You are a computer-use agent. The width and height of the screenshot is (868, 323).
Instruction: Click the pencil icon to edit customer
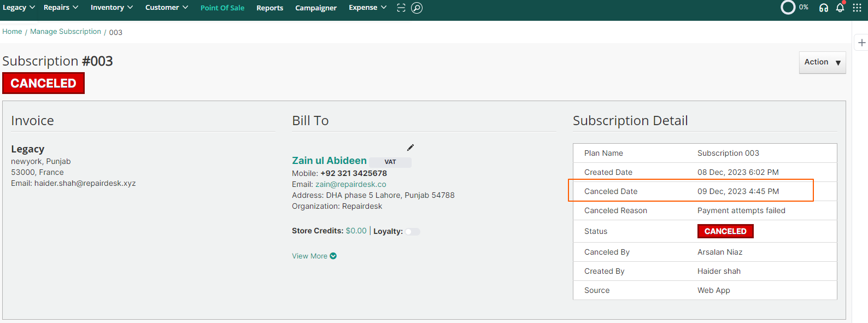coord(410,148)
